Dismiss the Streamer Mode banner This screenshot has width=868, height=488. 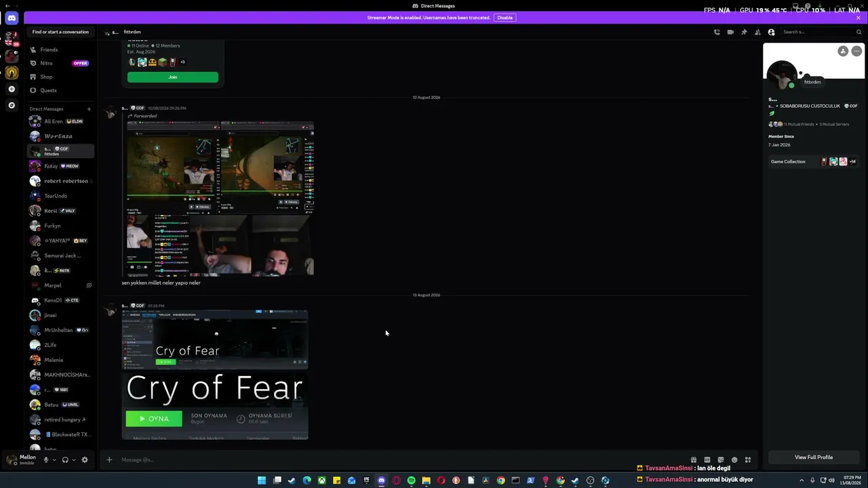(x=858, y=18)
